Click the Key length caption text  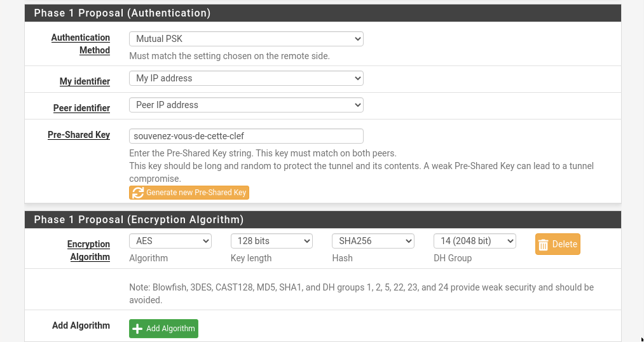pos(251,258)
